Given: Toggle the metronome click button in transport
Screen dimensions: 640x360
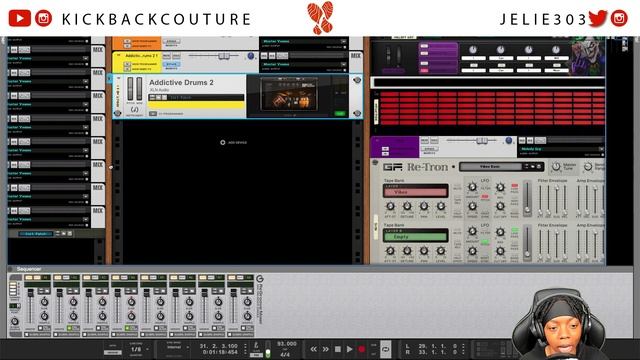Looking at the screenshot, I should [x=256, y=346].
